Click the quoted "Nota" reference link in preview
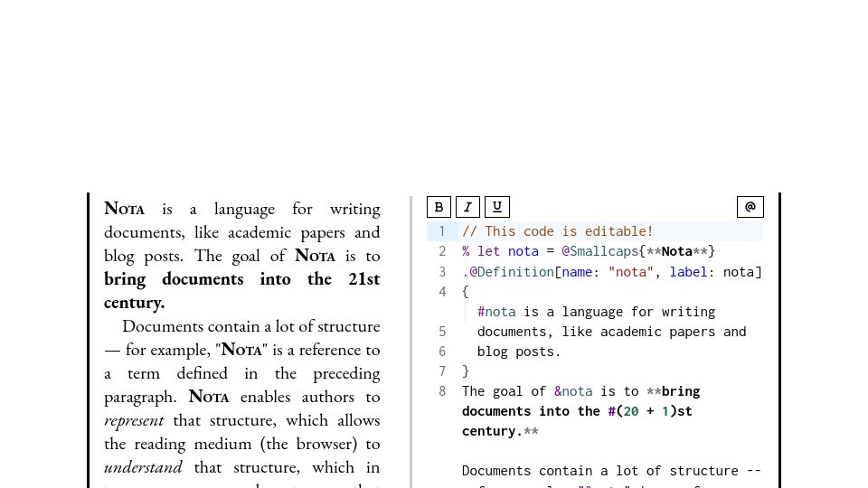Image resolution: width=868 pixels, height=488 pixels. 241,350
